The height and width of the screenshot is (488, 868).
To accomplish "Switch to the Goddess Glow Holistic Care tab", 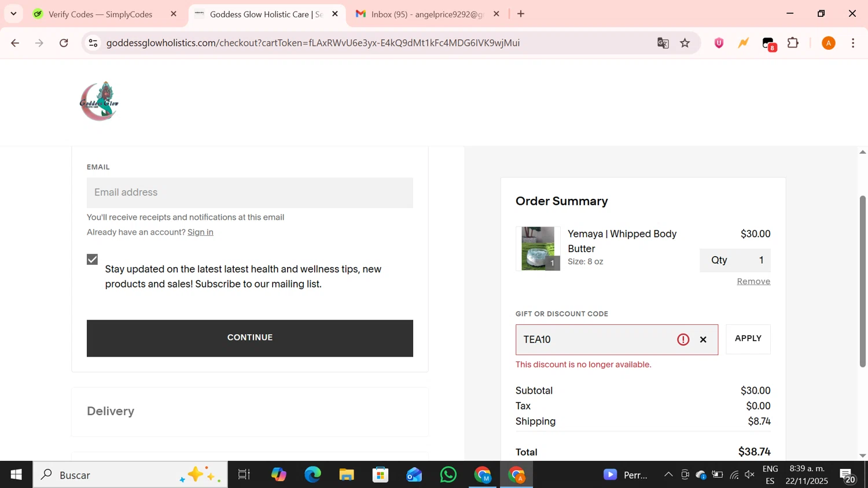I will pyautogui.click(x=267, y=14).
